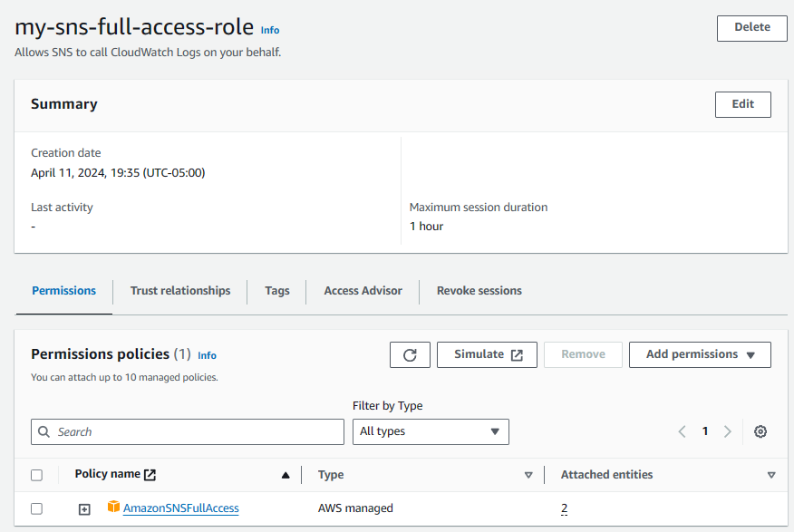The height and width of the screenshot is (532, 794).
Task: Open the Revoke sessions tab
Action: point(479,291)
